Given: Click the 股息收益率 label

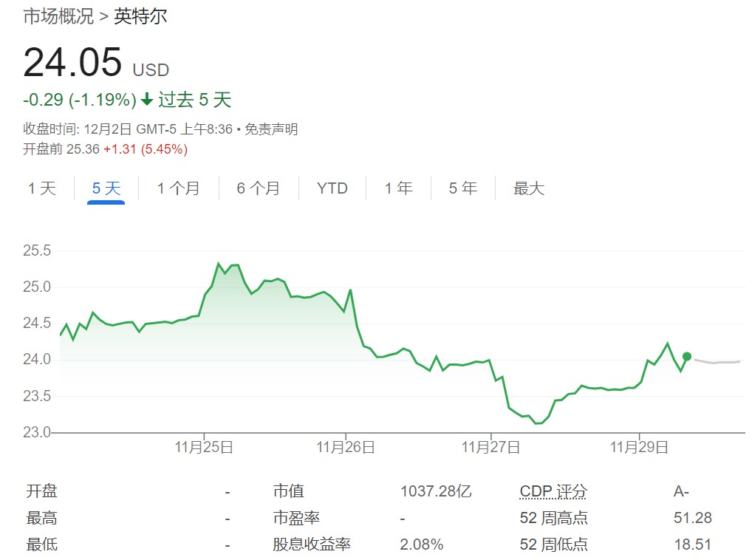Looking at the screenshot, I should pyautogui.click(x=312, y=544).
